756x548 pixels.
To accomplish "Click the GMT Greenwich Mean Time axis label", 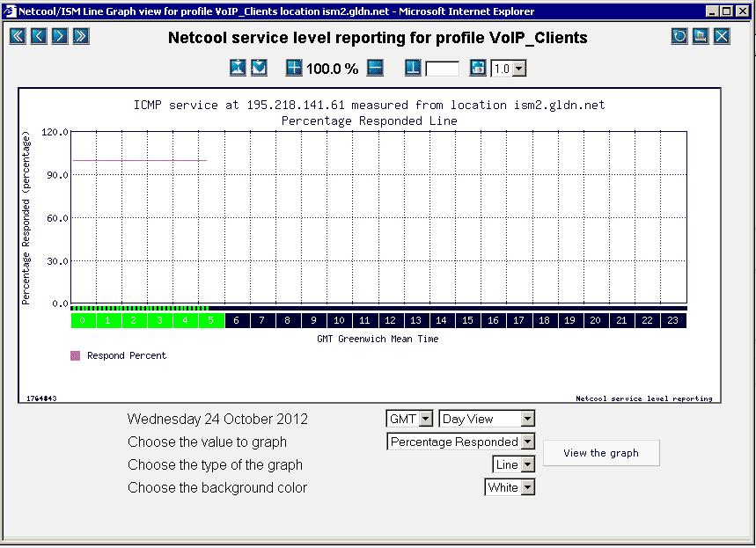I will [378, 339].
